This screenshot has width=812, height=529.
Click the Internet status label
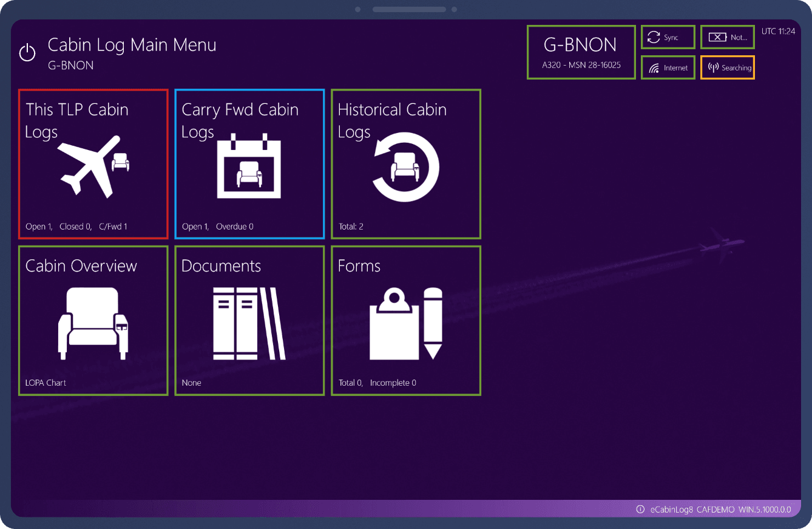pyautogui.click(x=675, y=68)
